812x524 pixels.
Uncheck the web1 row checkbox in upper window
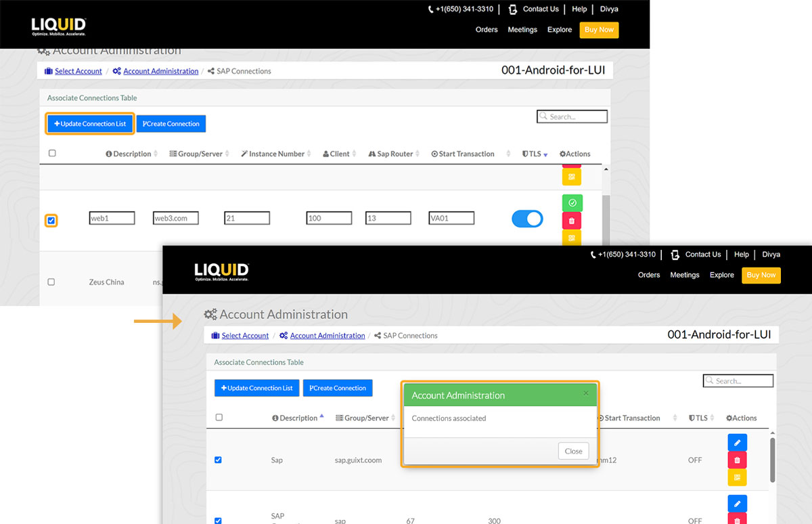51,221
